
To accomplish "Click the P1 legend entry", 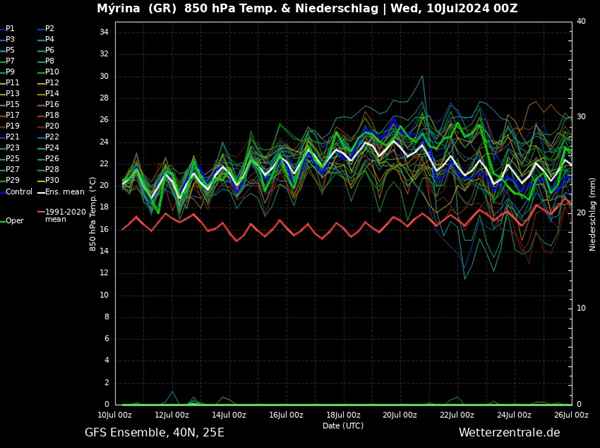I will click(10, 28).
